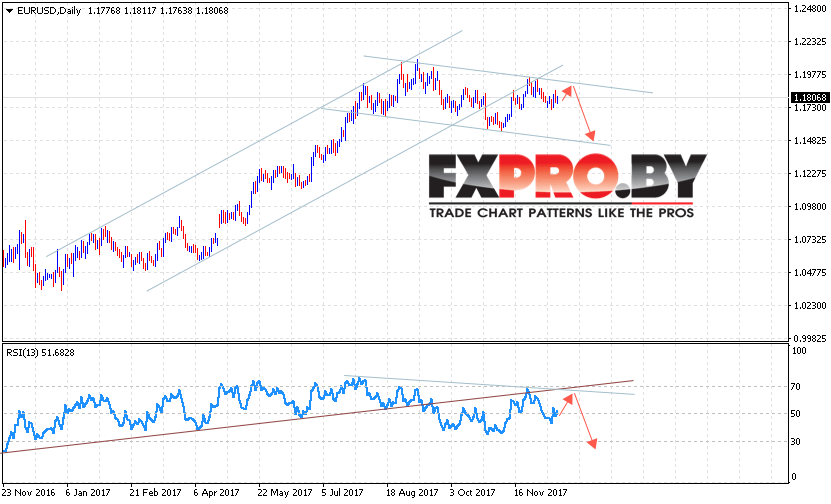Image resolution: width=831 pixels, height=504 pixels.
Task: Click the 21 Feb 2017 date label
Action: pos(155,492)
